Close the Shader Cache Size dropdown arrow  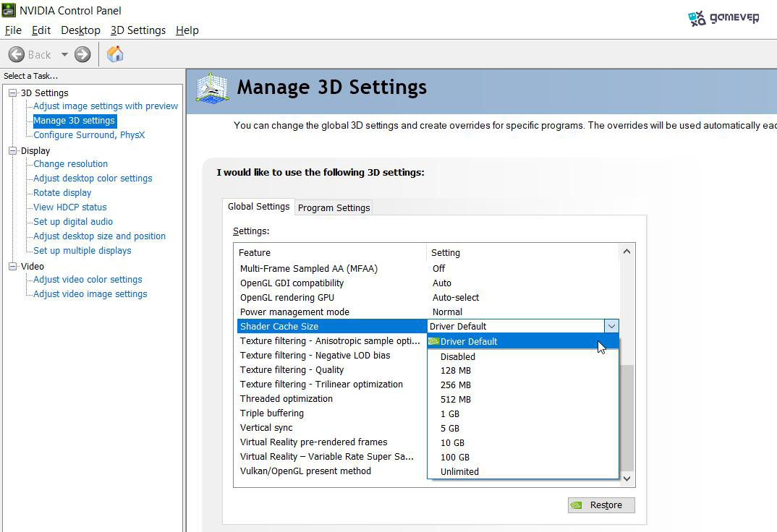(x=611, y=326)
